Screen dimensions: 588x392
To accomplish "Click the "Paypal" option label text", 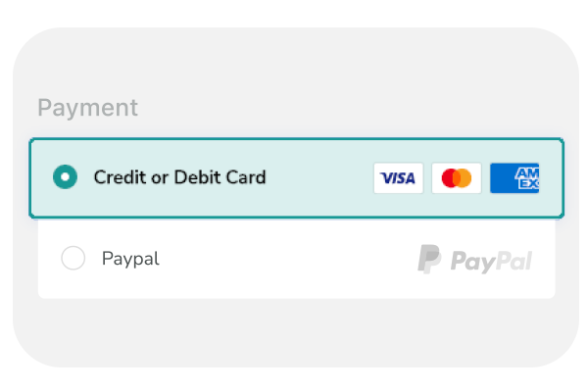I will 130,259.
